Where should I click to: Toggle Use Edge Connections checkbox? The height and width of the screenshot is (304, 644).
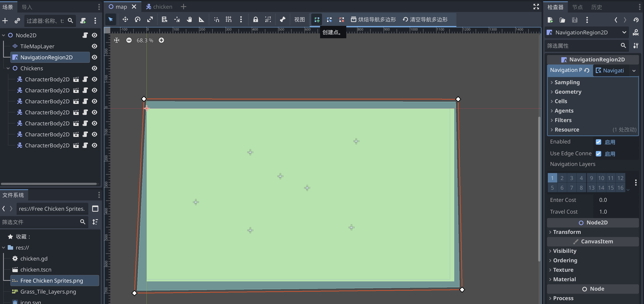click(x=598, y=154)
